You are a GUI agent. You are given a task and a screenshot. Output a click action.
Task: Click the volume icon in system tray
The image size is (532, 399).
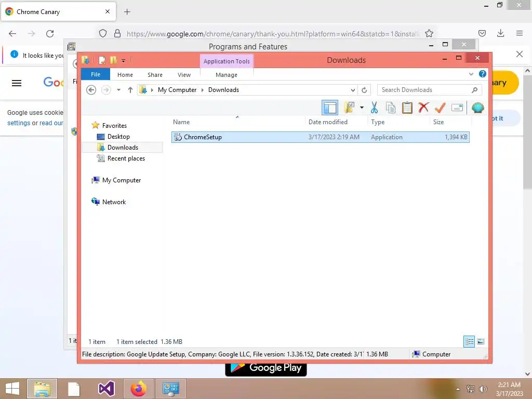point(483,389)
